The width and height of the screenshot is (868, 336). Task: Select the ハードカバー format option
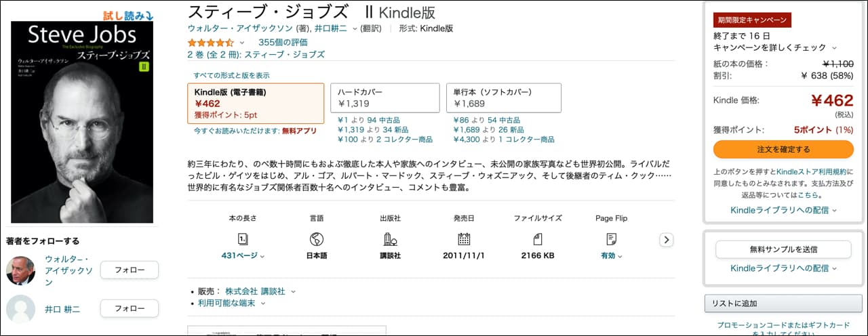[385, 98]
